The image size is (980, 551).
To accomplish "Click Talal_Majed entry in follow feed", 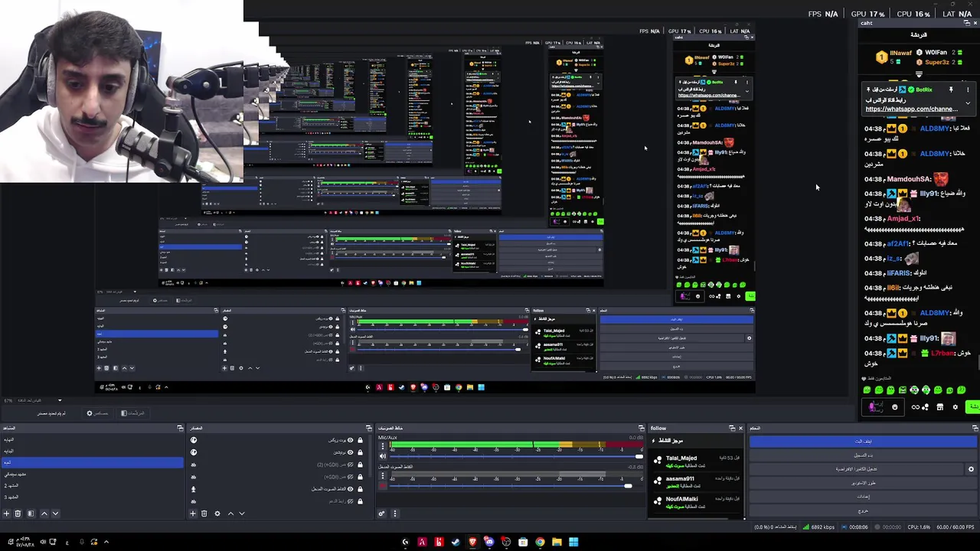I will tap(697, 461).
